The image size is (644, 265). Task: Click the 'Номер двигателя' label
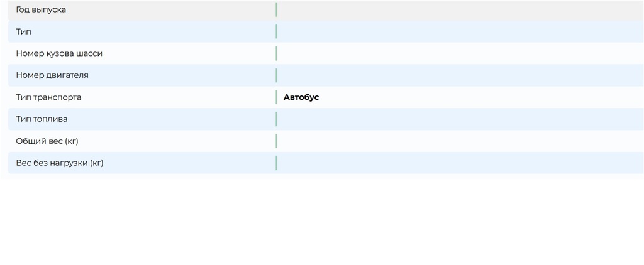pos(52,75)
